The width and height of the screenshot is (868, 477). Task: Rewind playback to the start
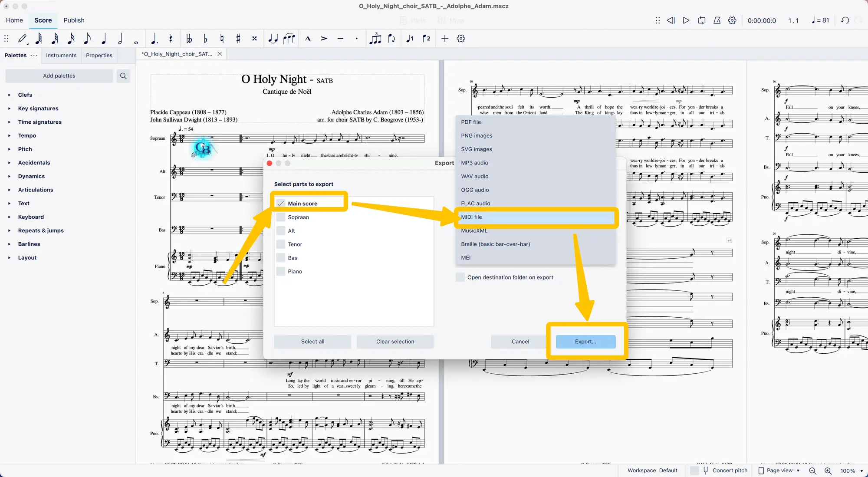(671, 20)
